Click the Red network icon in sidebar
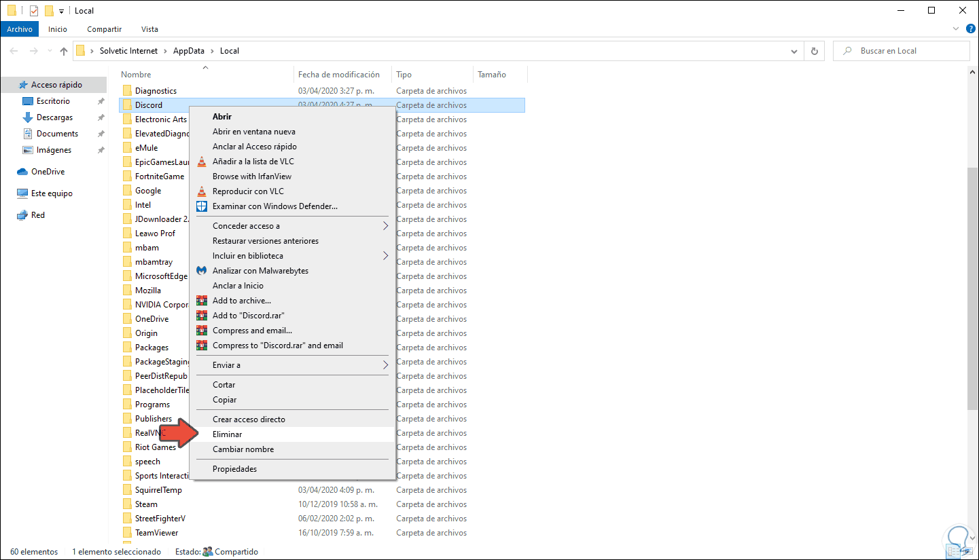The width and height of the screenshot is (979, 560). (x=22, y=215)
